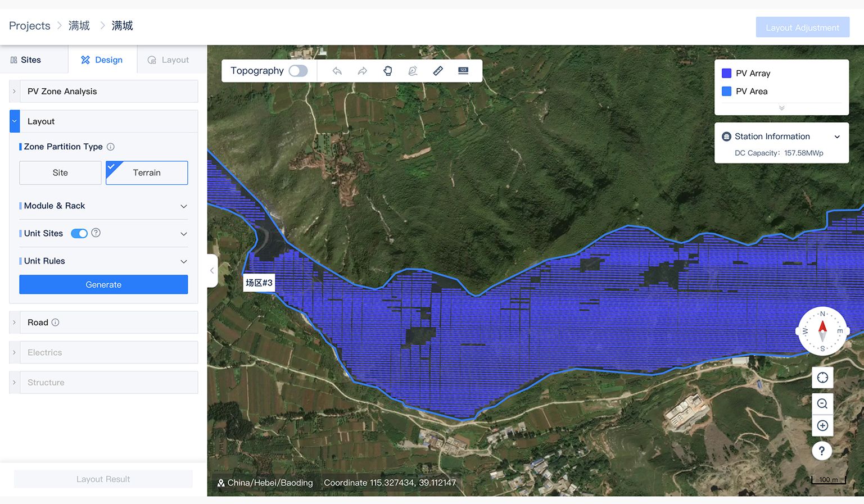Image resolution: width=864 pixels, height=504 pixels.
Task: Open the Projects breadcrumb link
Action: 29,26
